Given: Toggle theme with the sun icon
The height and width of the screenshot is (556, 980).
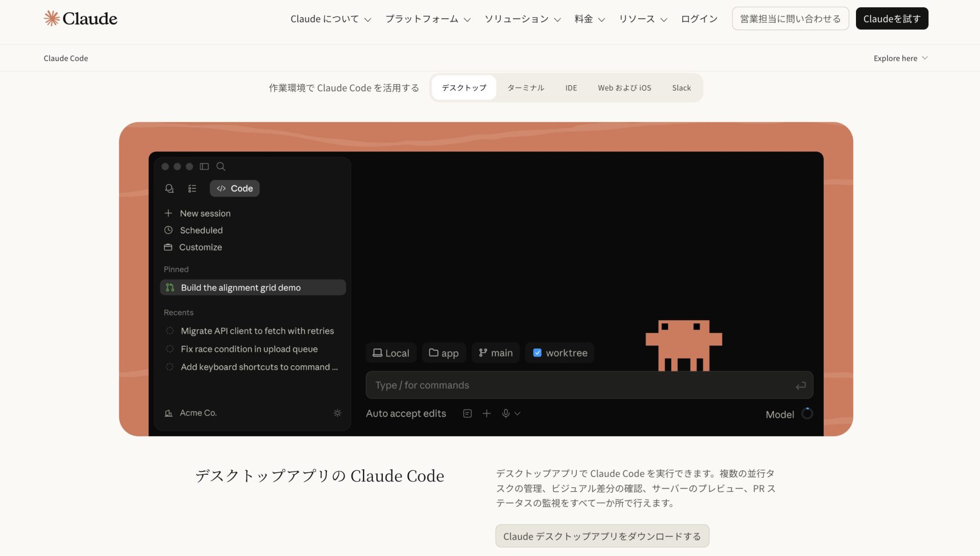Looking at the screenshot, I should tap(337, 413).
